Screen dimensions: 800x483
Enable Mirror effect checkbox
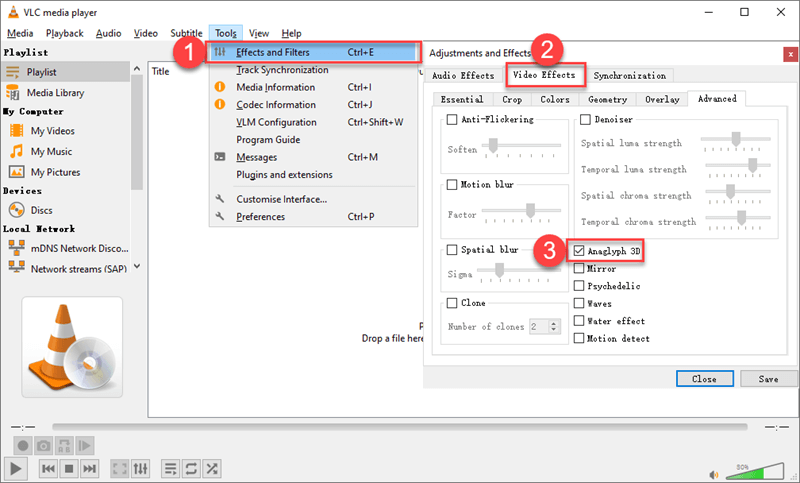579,268
